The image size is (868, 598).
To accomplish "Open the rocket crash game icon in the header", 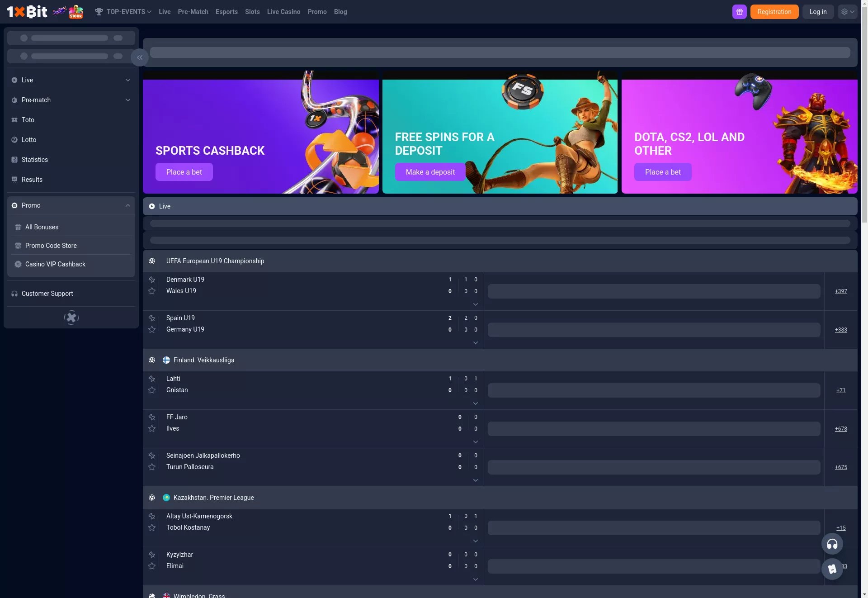I will pyautogui.click(x=60, y=11).
